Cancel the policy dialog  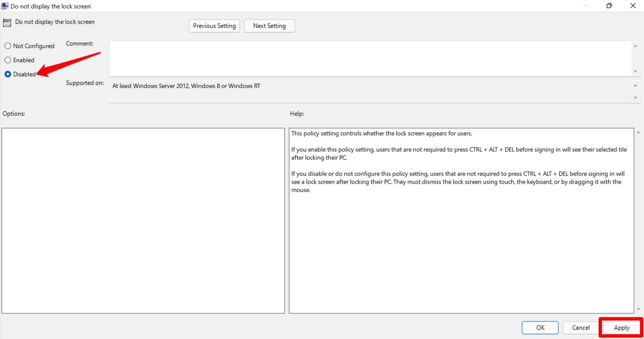(581, 328)
